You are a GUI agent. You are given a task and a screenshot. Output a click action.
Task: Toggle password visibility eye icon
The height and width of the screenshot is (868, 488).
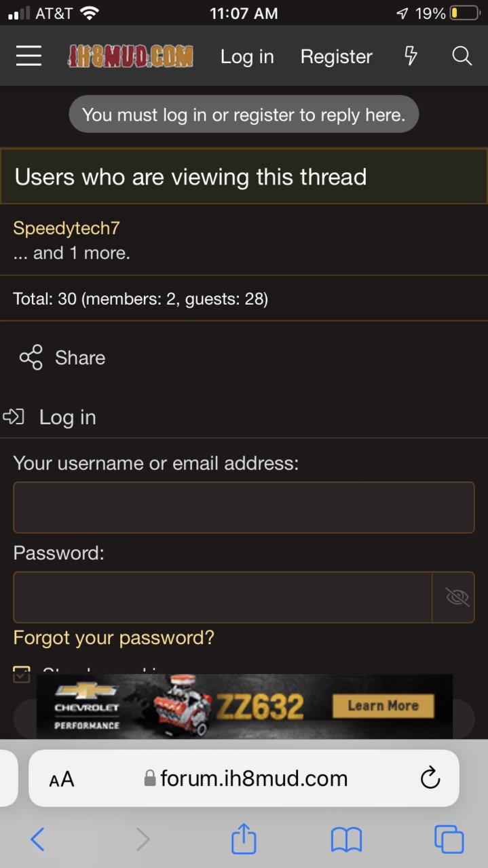tap(457, 597)
